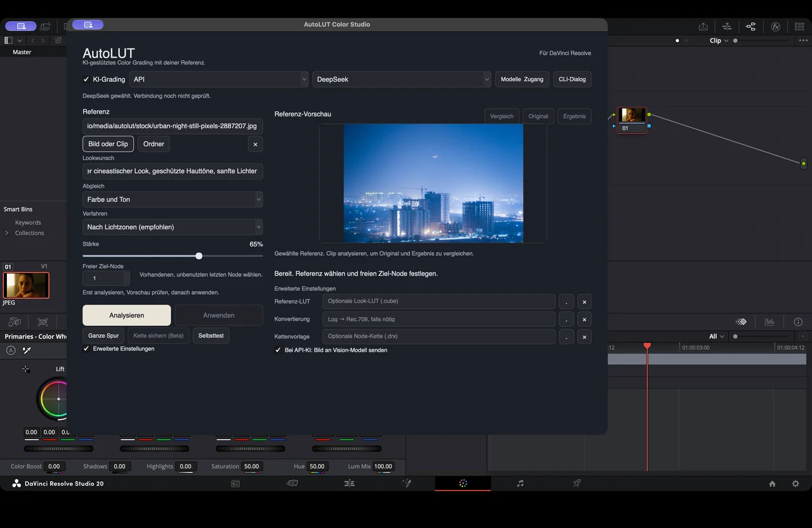Open the Fairlight music note page

coord(520,484)
